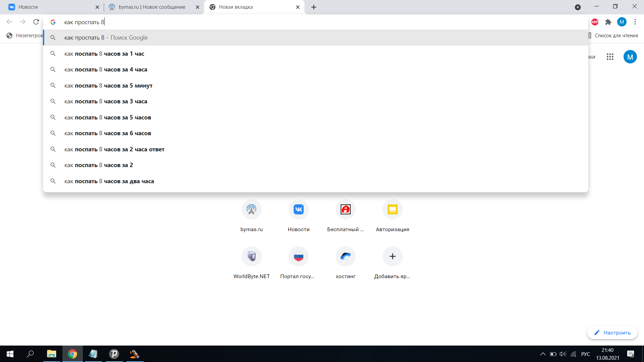The height and width of the screenshot is (362, 644).
Task: Open Chrome three-dot menu
Action: pos(635,22)
